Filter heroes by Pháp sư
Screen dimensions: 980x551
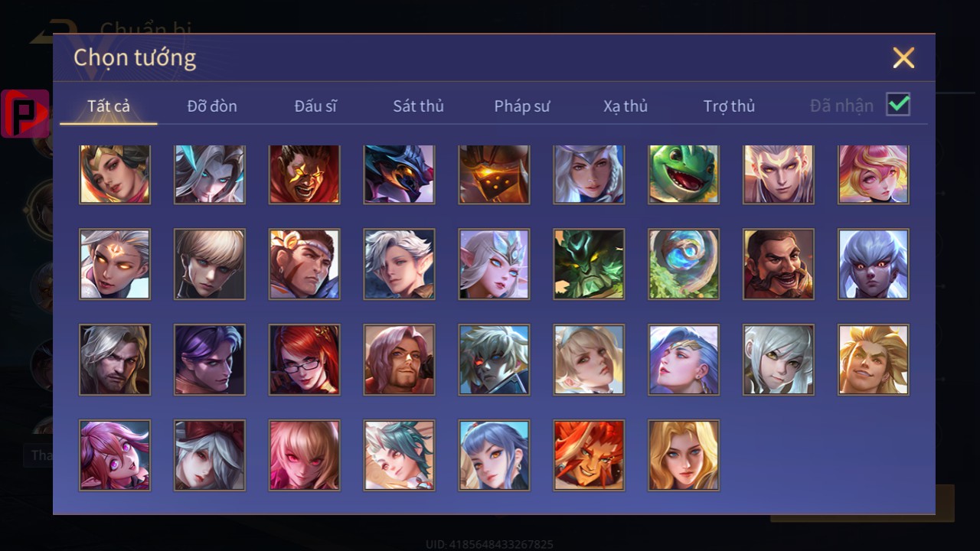[522, 106]
